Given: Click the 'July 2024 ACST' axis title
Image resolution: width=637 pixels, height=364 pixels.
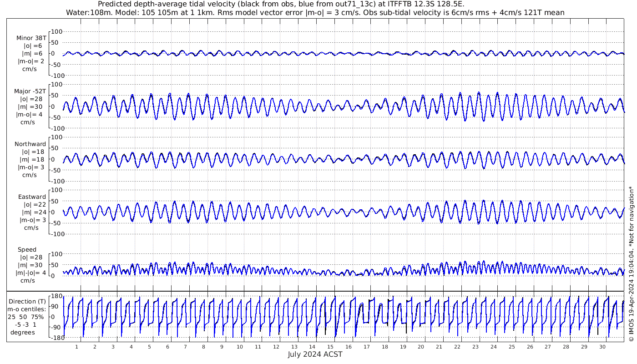Looking at the screenshot, I should click(x=315, y=354).
